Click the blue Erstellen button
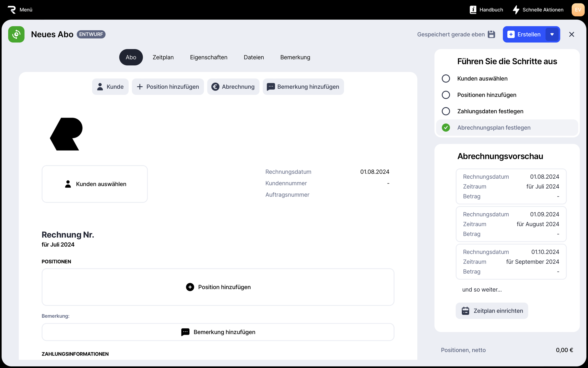The width and height of the screenshot is (588, 368). (x=524, y=34)
